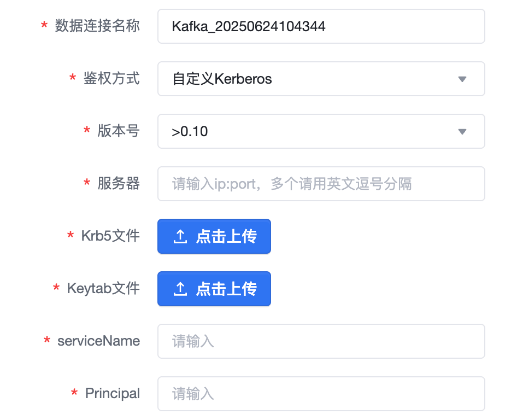517x420 pixels.
Task: Click the upload arrow icon for Keytab文件
Action: coord(180,289)
